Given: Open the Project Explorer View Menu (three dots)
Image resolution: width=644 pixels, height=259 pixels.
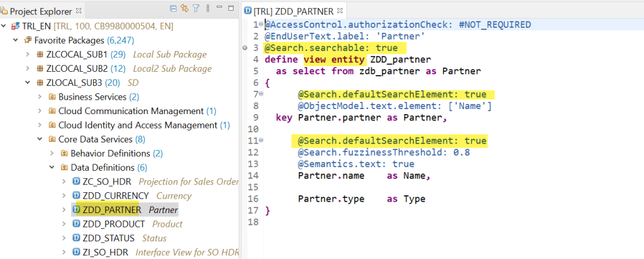Looking at the screenshot, I should (x=206, y=8).
